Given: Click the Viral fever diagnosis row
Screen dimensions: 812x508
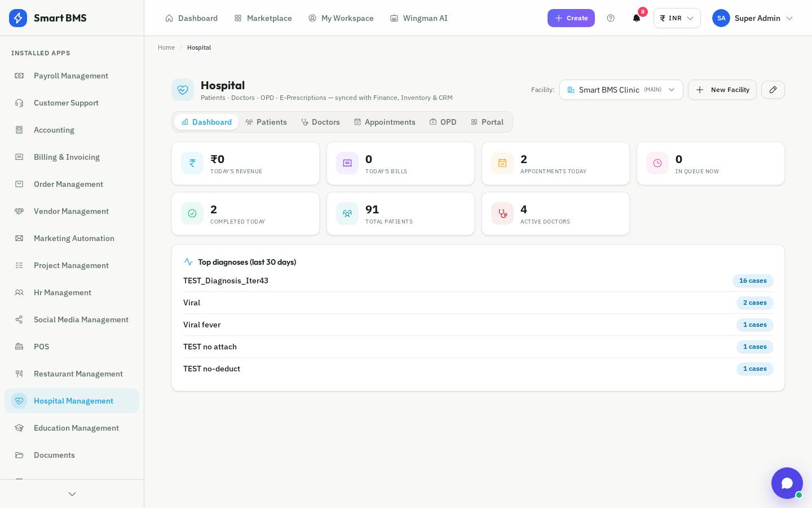Looking at the screenshot, I should pos(478,325).
